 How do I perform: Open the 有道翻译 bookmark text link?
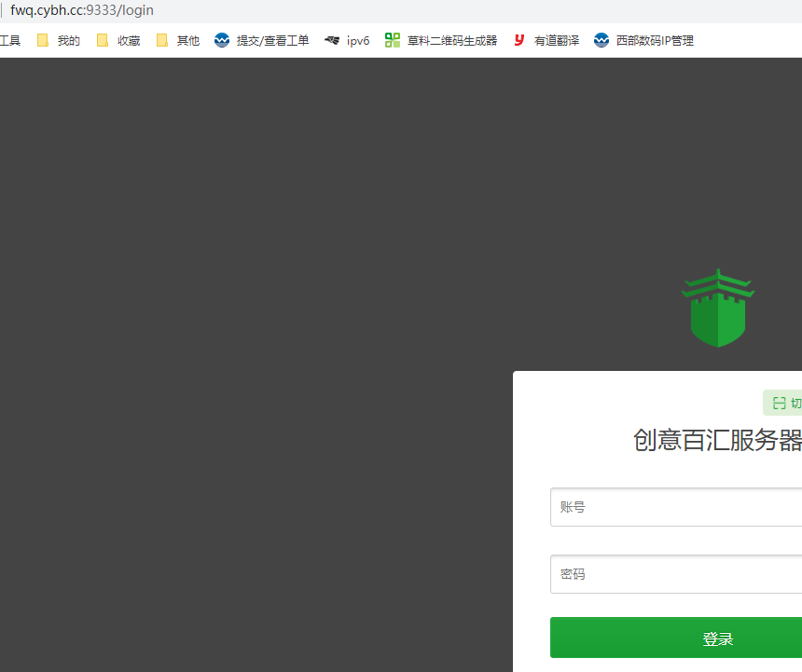point(557,40)
